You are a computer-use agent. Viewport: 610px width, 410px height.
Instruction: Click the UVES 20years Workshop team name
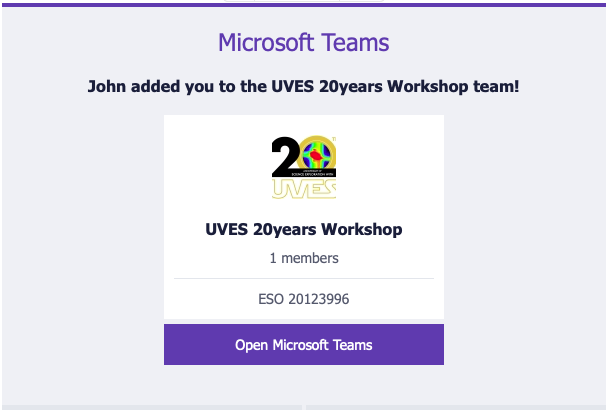(303, 229)
